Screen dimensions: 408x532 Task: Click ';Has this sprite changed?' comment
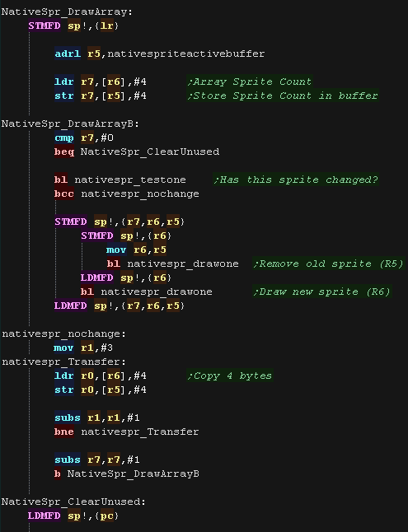click(296, 180)
